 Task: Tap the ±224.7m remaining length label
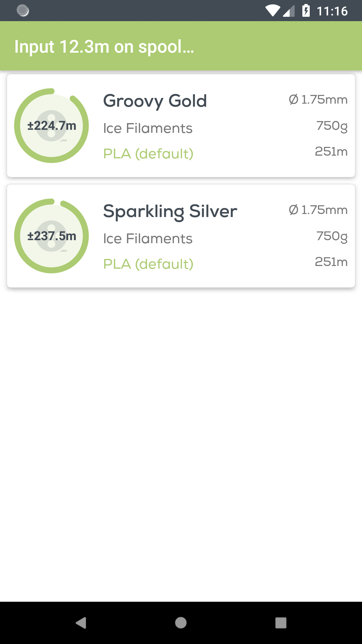point(52,126)
